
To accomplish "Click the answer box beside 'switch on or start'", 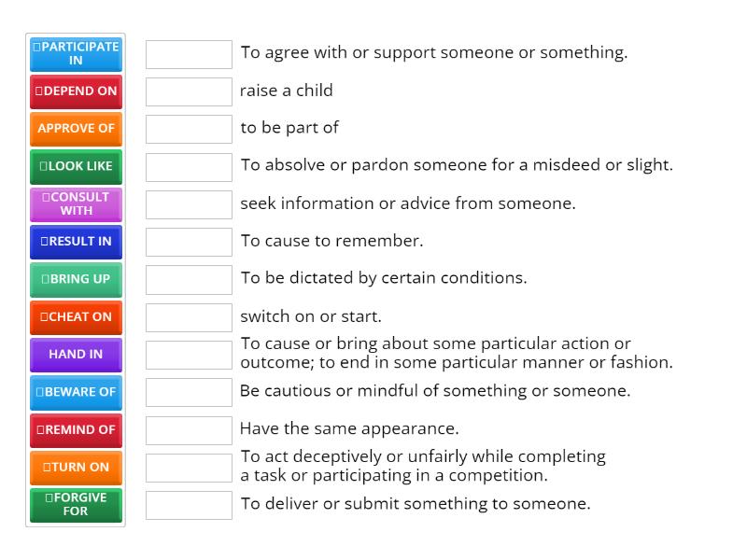I will (x=189, y=316).
